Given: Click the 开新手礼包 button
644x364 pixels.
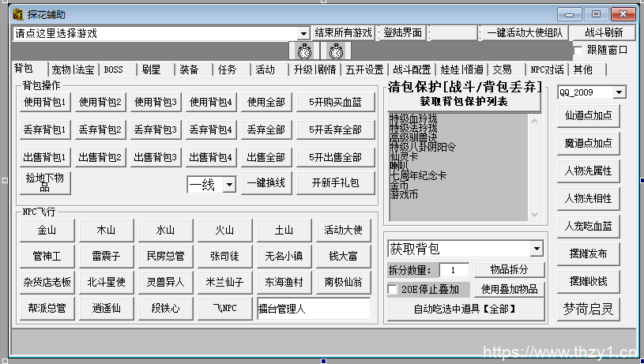Looking at the screenshot, I should (336, 182).
